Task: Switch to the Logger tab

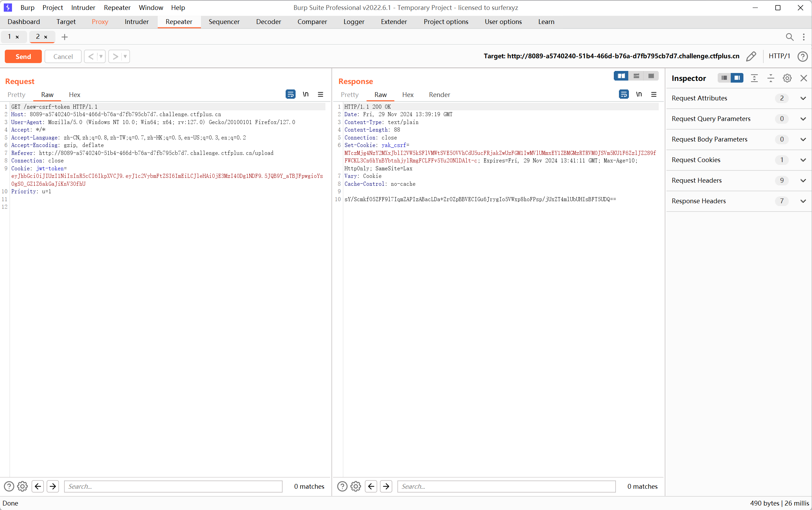Action: click(354, 22)
